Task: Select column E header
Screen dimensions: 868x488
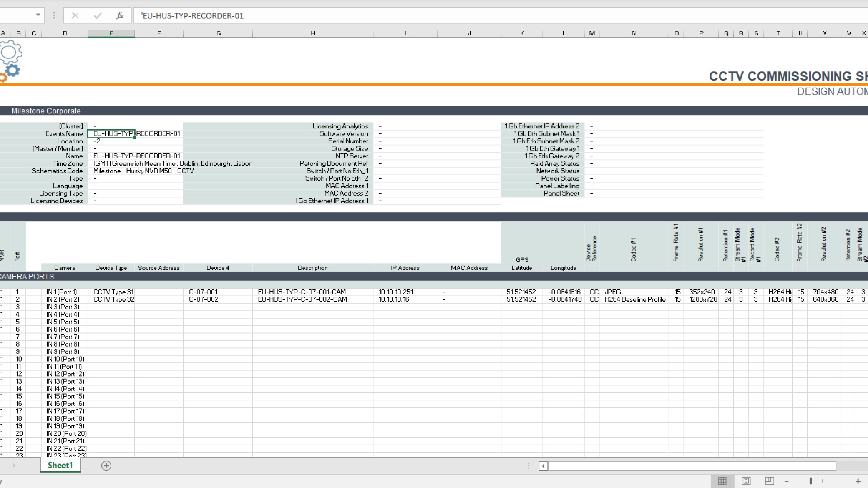Action: [x=111, y=33]
